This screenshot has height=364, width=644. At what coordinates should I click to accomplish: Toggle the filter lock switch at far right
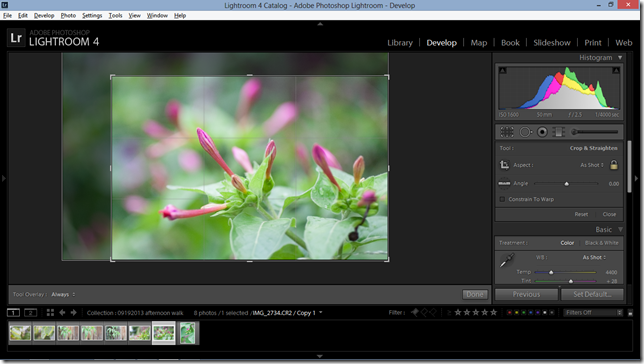pos(630,313)
